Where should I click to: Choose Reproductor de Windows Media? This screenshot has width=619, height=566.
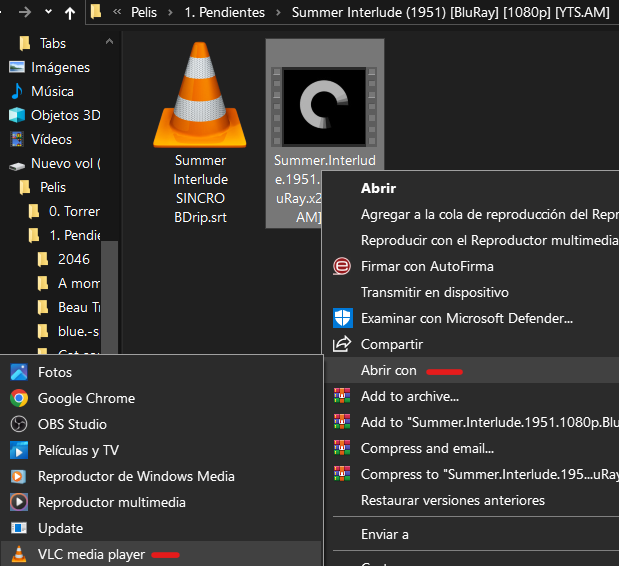pos(136,476)
